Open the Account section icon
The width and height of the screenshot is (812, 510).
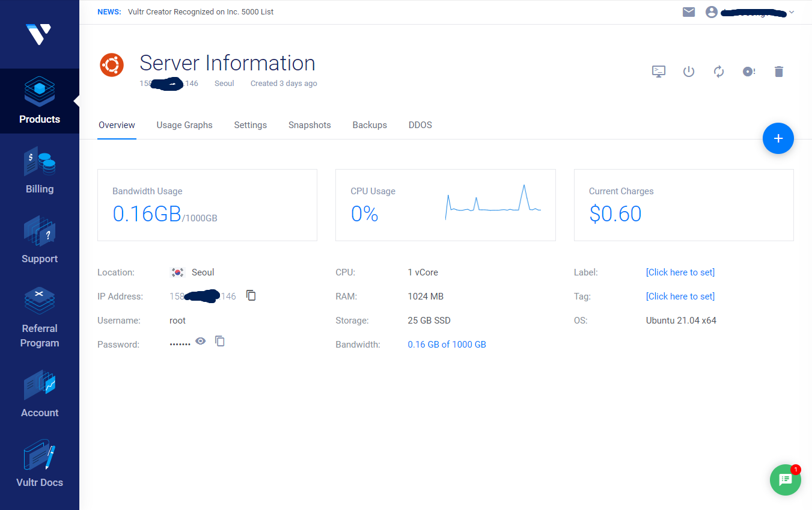[x=40, y=386]
